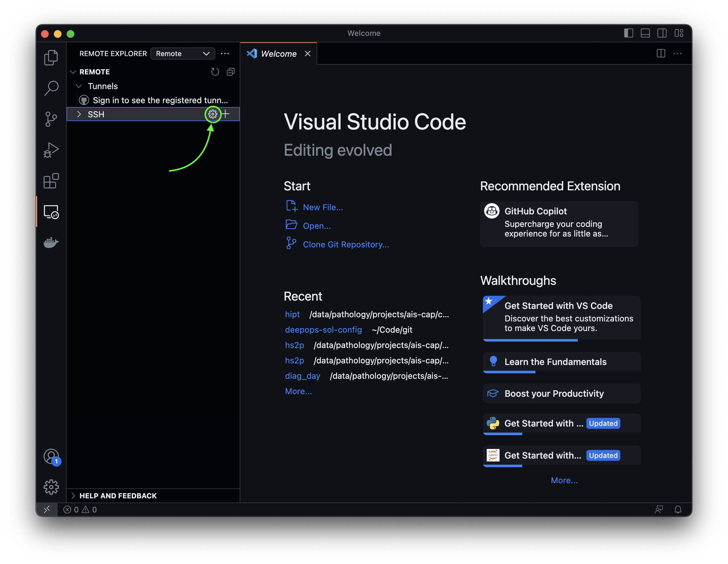Open Customize Layout in title bar

[x=679, y=33]
